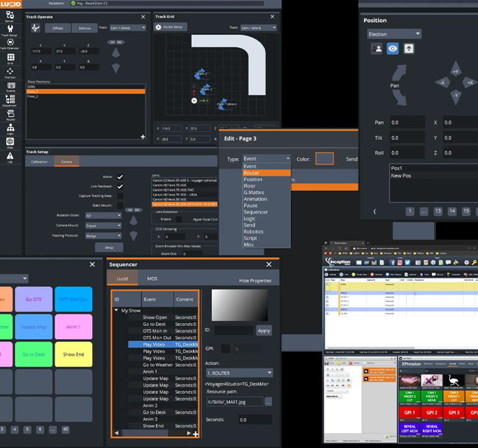Screen dimensions: 478x448
Task: Open Track Operate sidebar icon
Action: [x=10, y=44]
